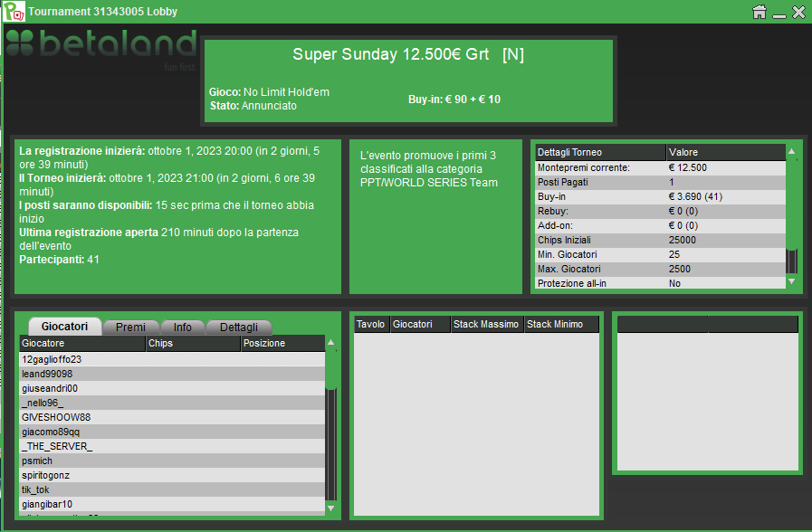Viewport: 812px width, 532px height.
Task: Open the Dettagli tab
Action: [x=239, y=327]
